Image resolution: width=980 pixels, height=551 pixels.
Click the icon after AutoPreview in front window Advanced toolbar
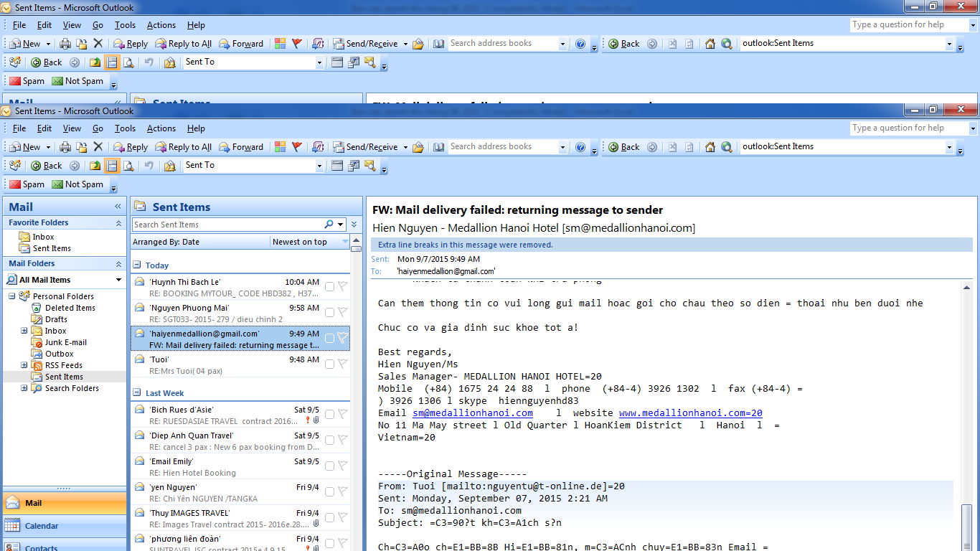(x=370, y=165)
